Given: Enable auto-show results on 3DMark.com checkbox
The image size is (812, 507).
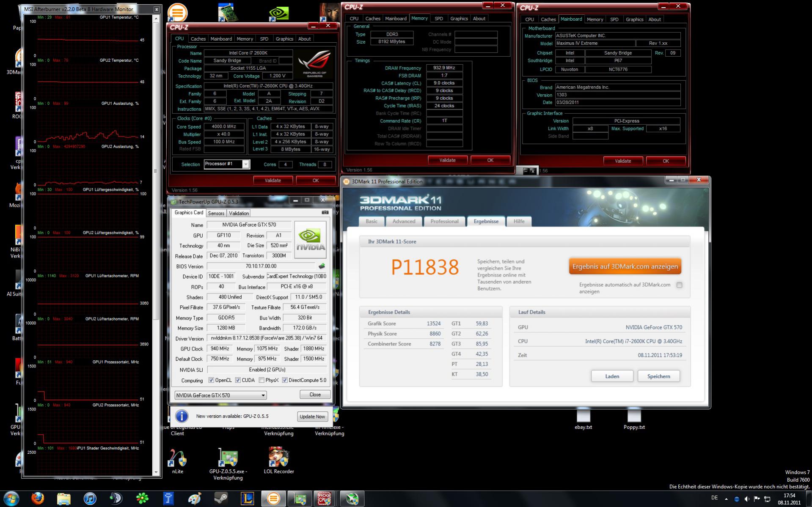Looking at the screenshot, I should [679, 285].
